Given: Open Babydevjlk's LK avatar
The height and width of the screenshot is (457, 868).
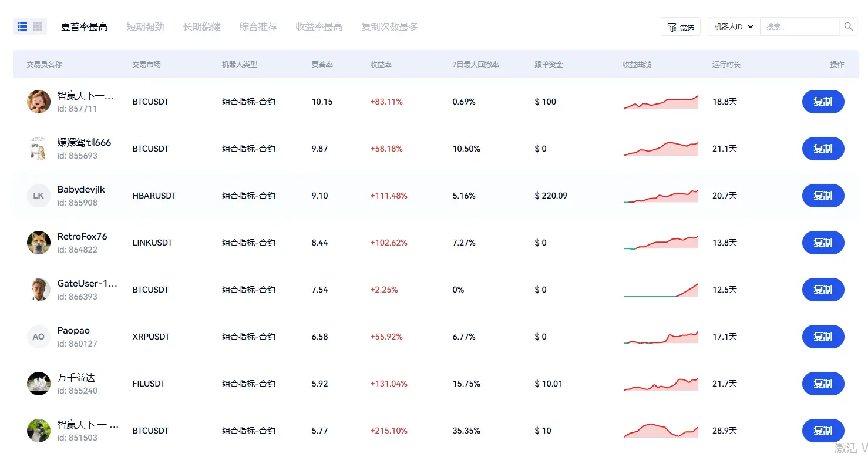Looking at the screenshot, I should point(39,196).
